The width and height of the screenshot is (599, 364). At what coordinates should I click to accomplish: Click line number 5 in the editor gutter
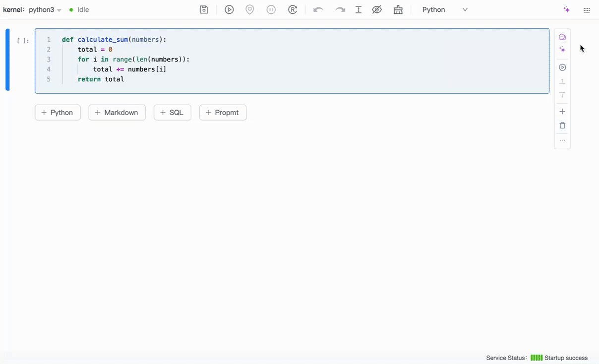coord(49,79)
